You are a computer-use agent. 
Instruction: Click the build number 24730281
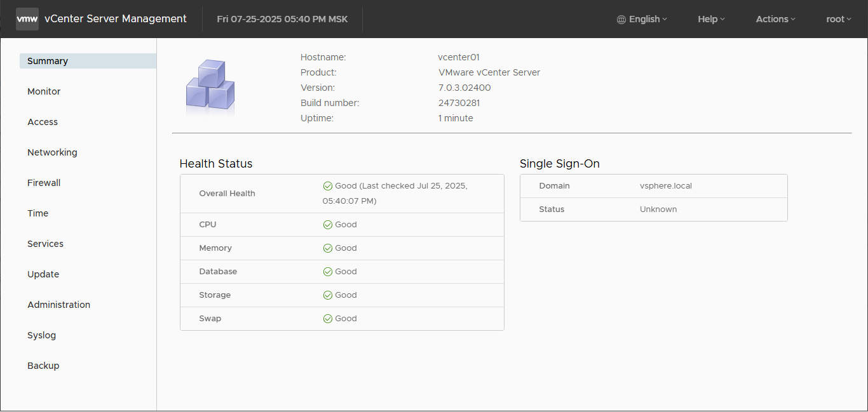tap(459, 103)
